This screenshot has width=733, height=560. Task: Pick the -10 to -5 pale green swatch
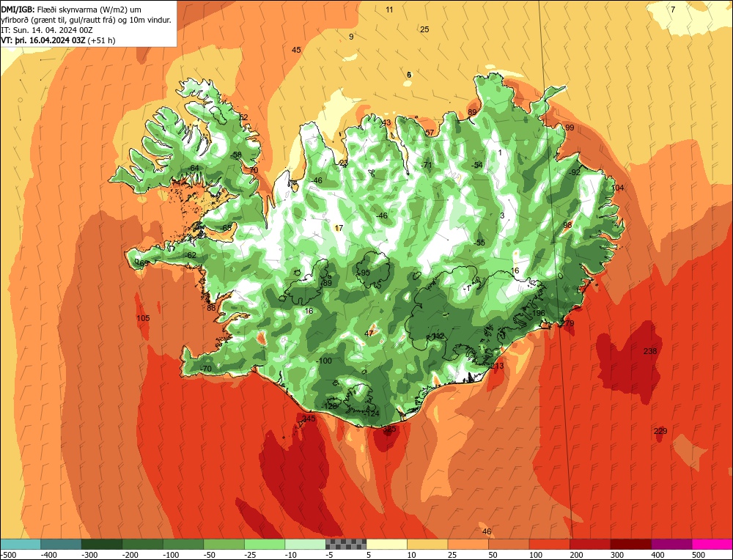click(305, 544)
